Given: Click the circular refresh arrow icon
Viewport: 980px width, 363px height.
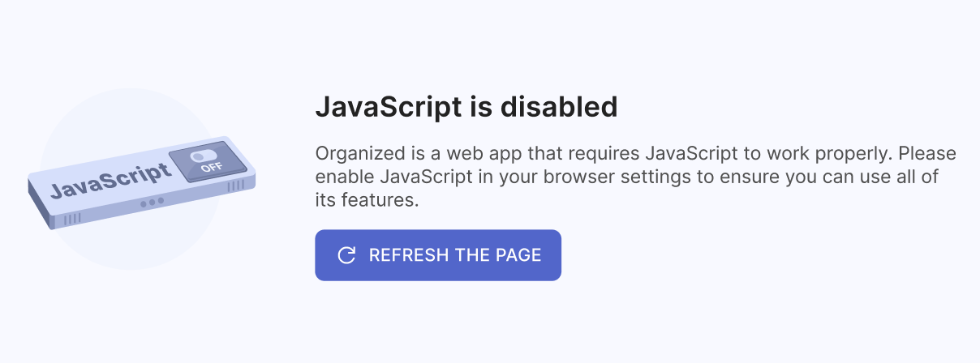Looking at the screenshot, I should click(346, 255).
